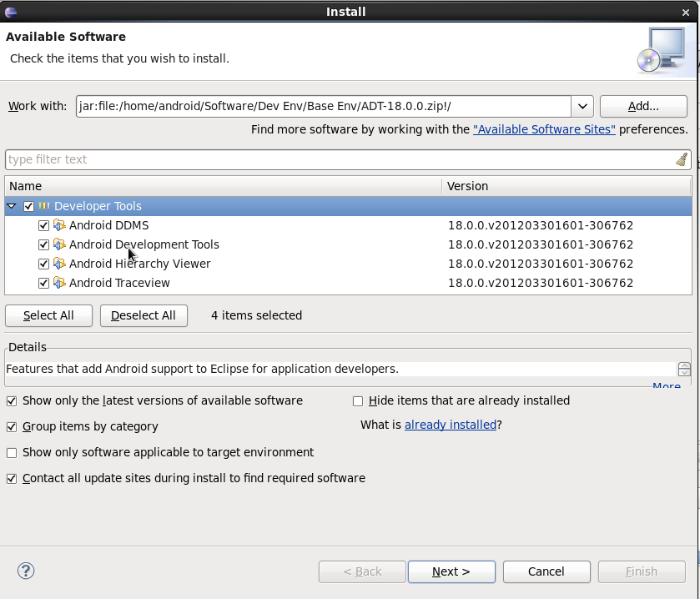
Task: Click the Android Traceview feature icon
Action: click(59, 283)
